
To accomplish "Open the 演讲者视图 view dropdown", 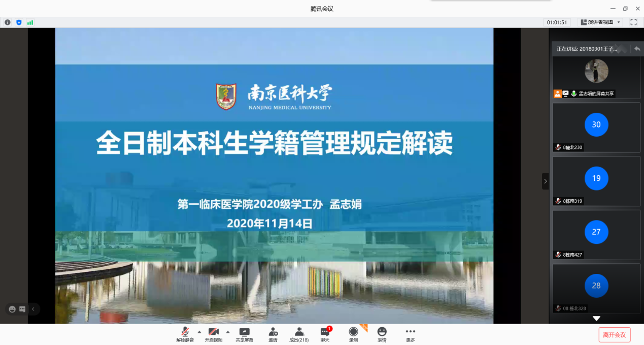I will click(600, 22).
